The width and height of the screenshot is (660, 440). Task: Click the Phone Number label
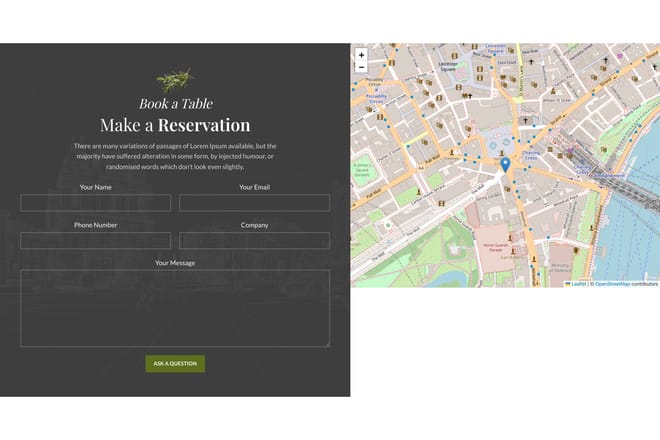click(x=96, y=225)
